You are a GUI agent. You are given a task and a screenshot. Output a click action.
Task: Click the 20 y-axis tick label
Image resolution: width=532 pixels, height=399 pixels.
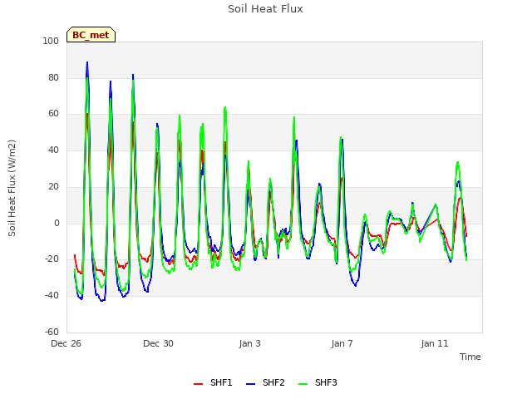click(x=53, y=186)
